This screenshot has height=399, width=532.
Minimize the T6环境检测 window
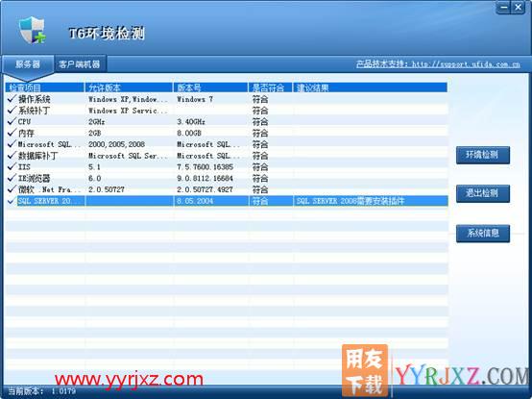pyautogui.click(x=503, y=7)
